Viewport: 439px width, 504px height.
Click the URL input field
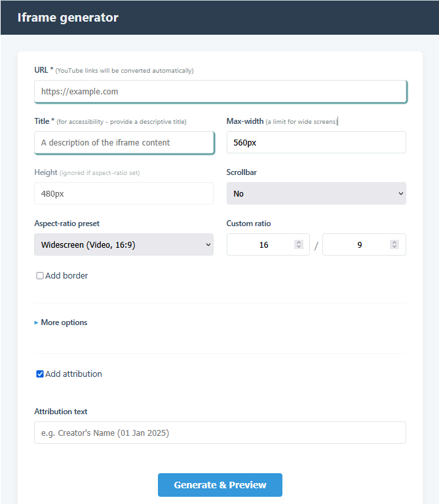point(220,92)
